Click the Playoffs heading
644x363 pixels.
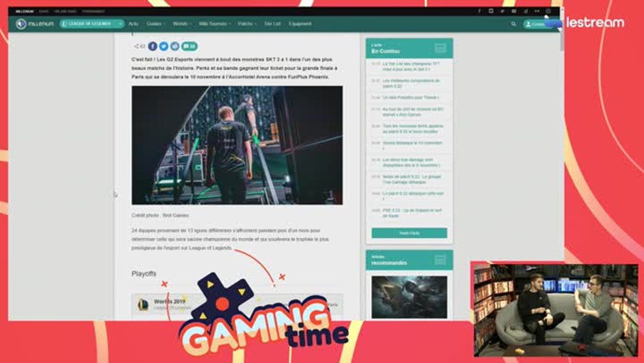pos(144,274)
